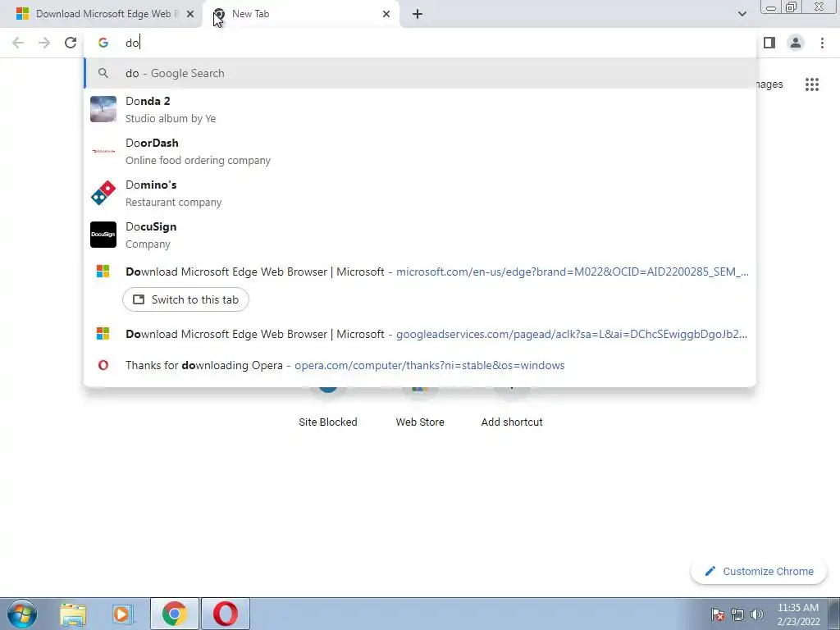
Task: Click the Chrome taskbar icon
Action: pyautogui.click(x=174, y=614)
